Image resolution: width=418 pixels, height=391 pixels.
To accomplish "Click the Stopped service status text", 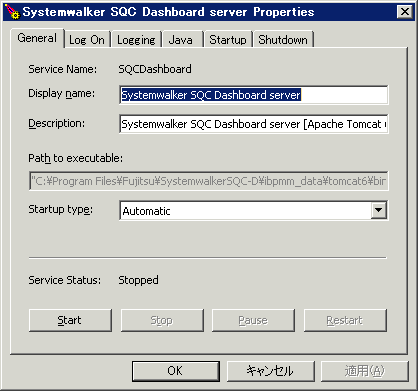I will pos(138,280).
